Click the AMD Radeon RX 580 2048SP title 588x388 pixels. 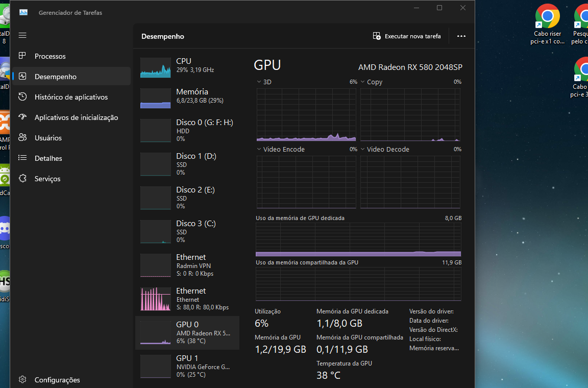(x=410, y=67)
